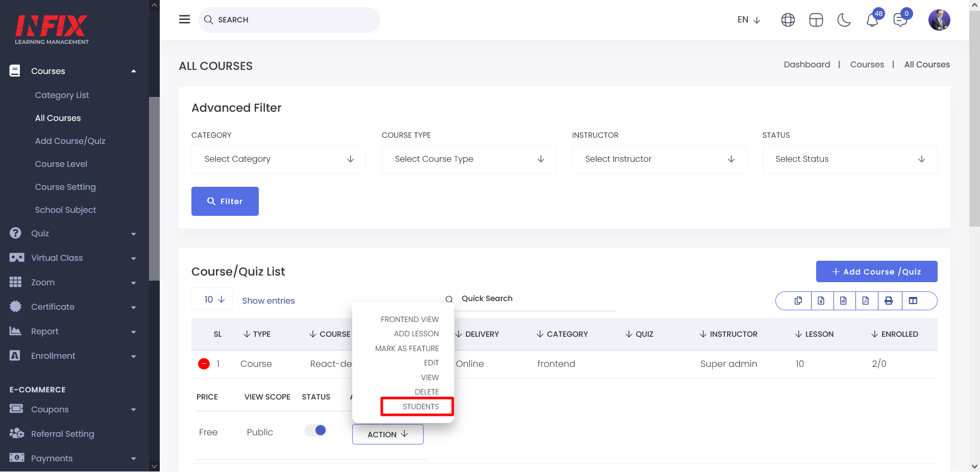
Task: Export table as PDF
Action: coord(866,301)
